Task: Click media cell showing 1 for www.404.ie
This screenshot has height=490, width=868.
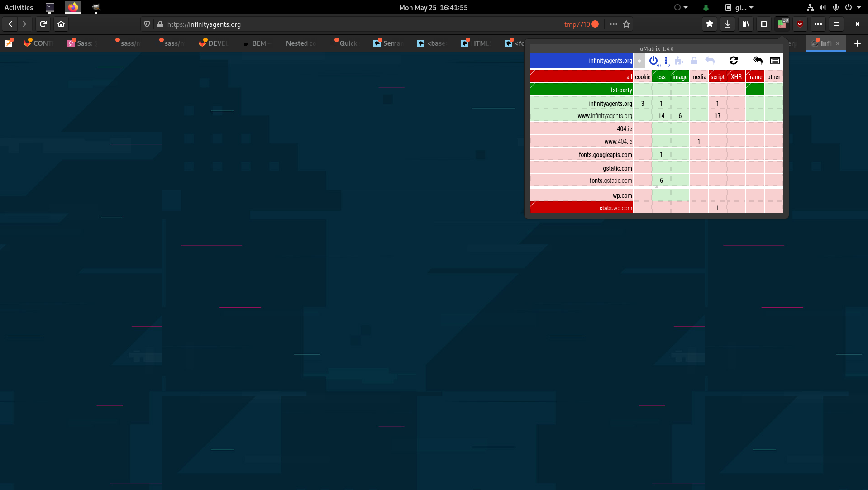Action: (699, 142)
